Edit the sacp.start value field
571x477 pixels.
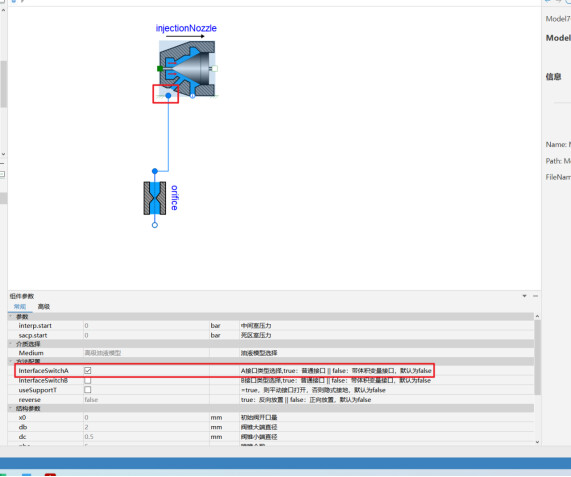(x=146, y=335)
